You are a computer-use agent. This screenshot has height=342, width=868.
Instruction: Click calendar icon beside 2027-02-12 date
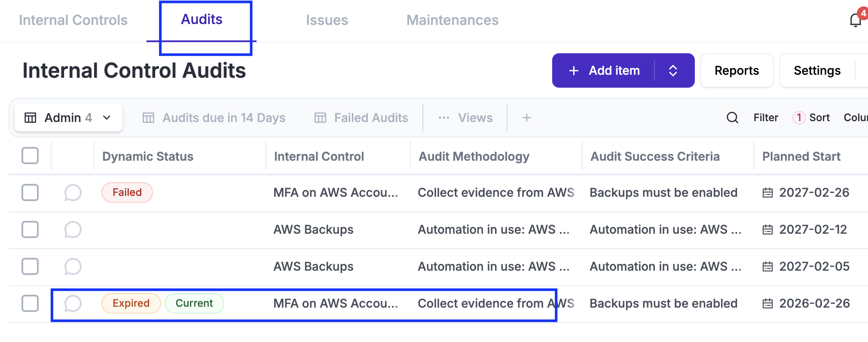click(767, 230)
